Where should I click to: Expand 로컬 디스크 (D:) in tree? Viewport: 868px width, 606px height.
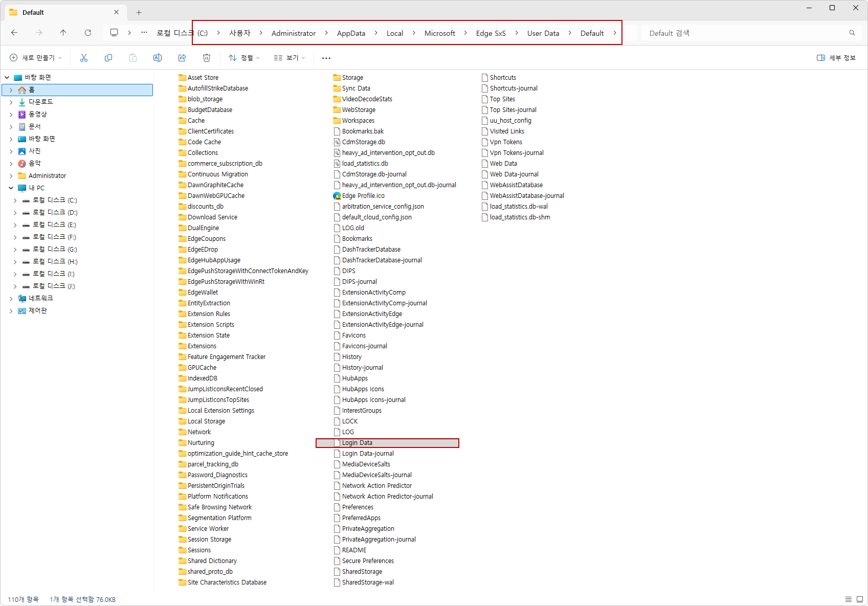[15, 213]
